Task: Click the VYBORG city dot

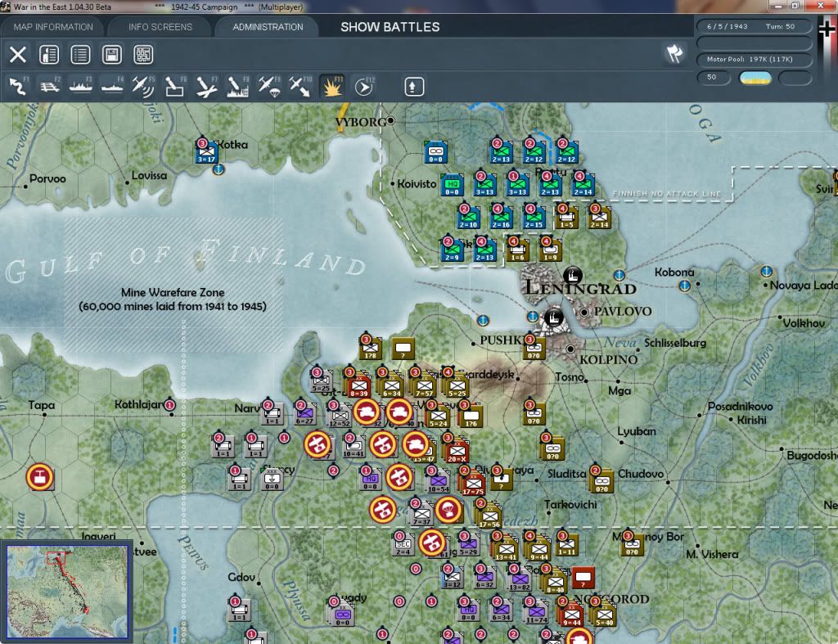Action: pyautogui.click(x=390, y=120)
